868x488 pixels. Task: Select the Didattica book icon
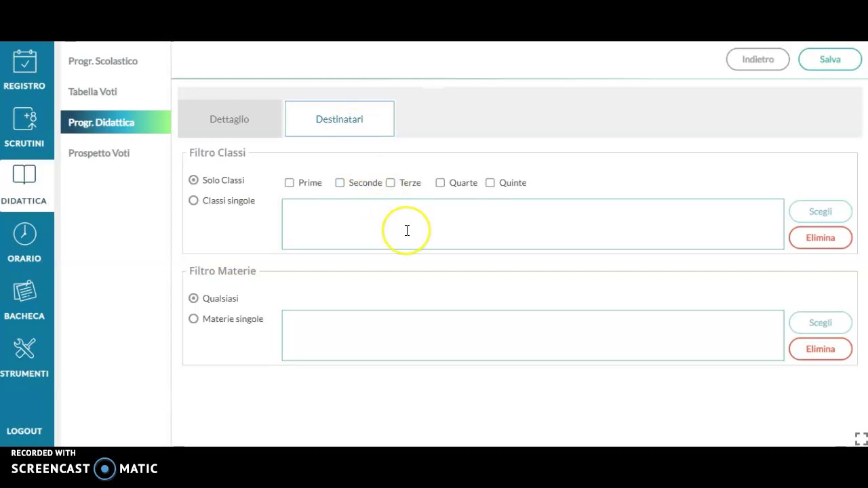24,176
